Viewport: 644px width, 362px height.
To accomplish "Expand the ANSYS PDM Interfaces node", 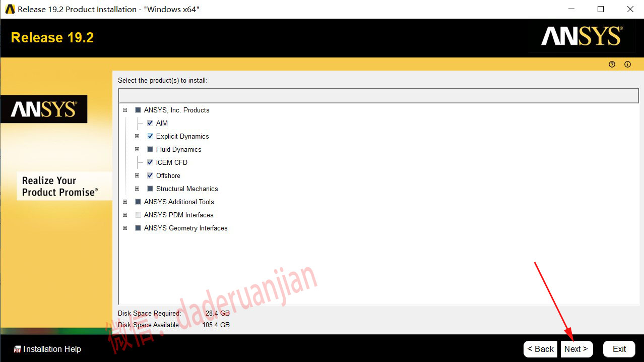I will [x=125, y=215].
